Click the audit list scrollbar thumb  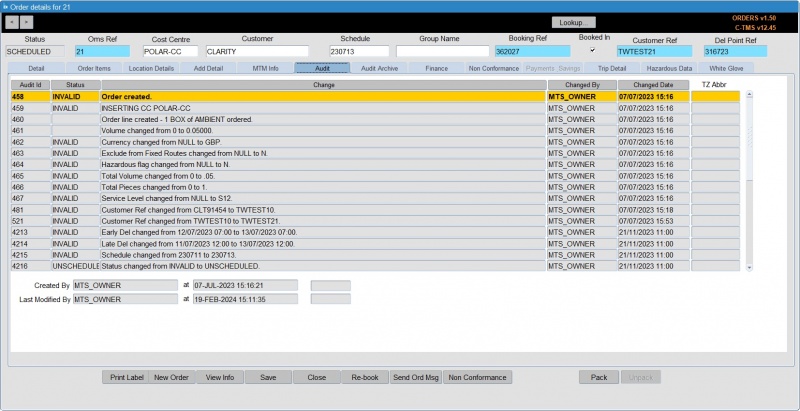[x=749, y=138]
